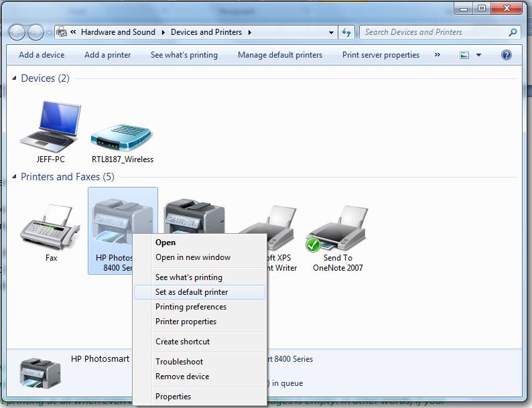
Task: Collapse the Devices (2) group
Action: (14, 78)
